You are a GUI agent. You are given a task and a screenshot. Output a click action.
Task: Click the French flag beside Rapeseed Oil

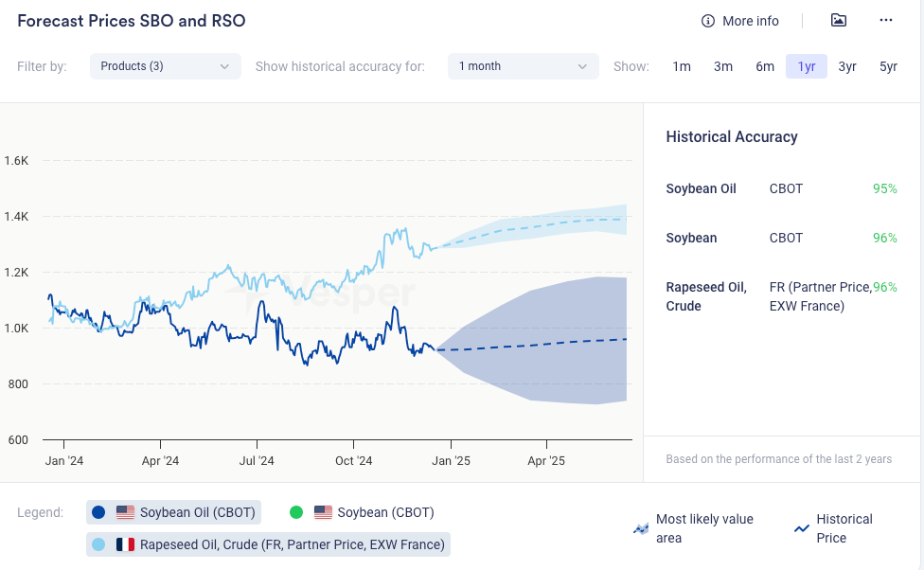[x=125, y=544]
